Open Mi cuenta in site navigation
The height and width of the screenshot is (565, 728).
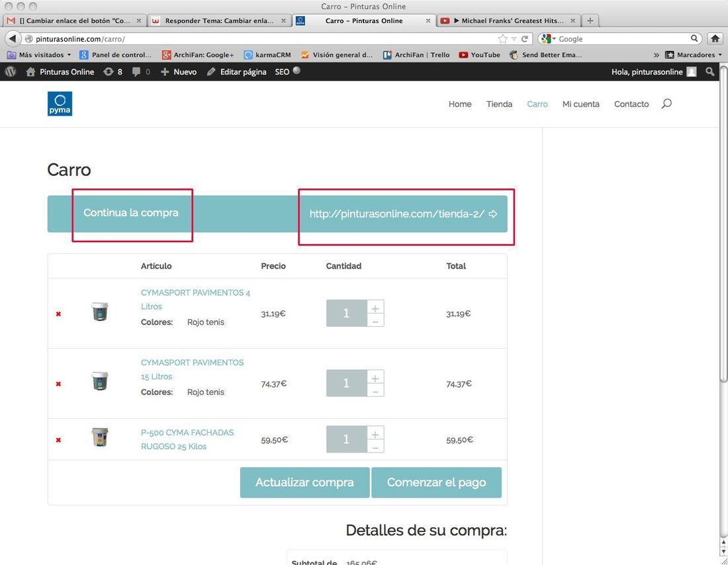click(581, 104)
